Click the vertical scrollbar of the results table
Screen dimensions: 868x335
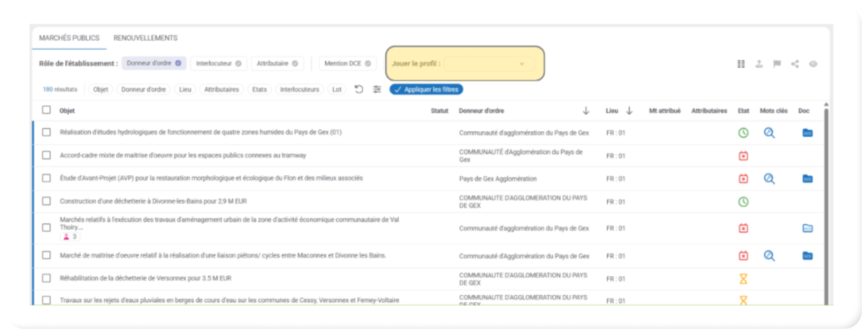(826, 204)
